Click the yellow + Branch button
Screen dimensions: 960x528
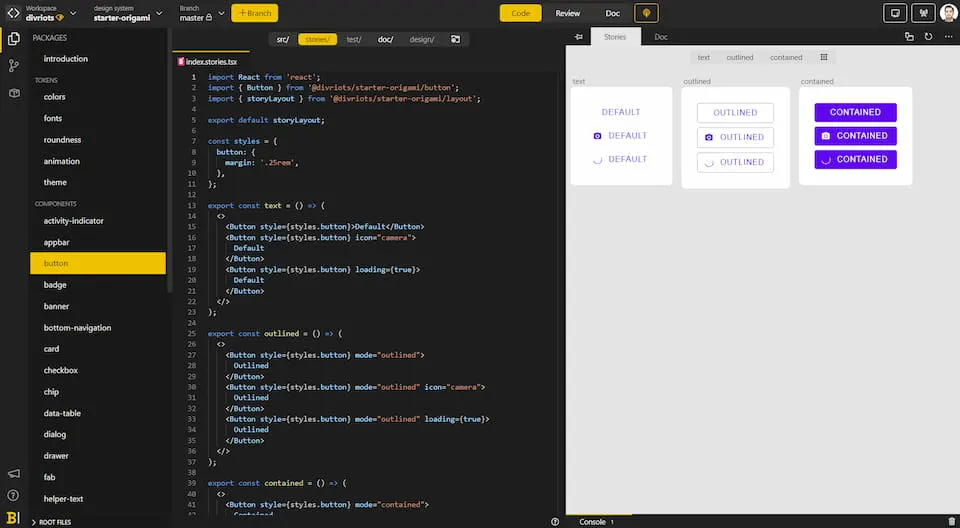click(x=255, y=13)
